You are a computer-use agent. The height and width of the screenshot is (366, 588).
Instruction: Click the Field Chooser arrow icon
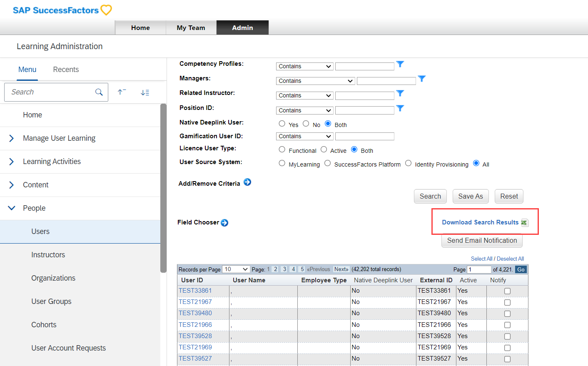click(224, 223)
